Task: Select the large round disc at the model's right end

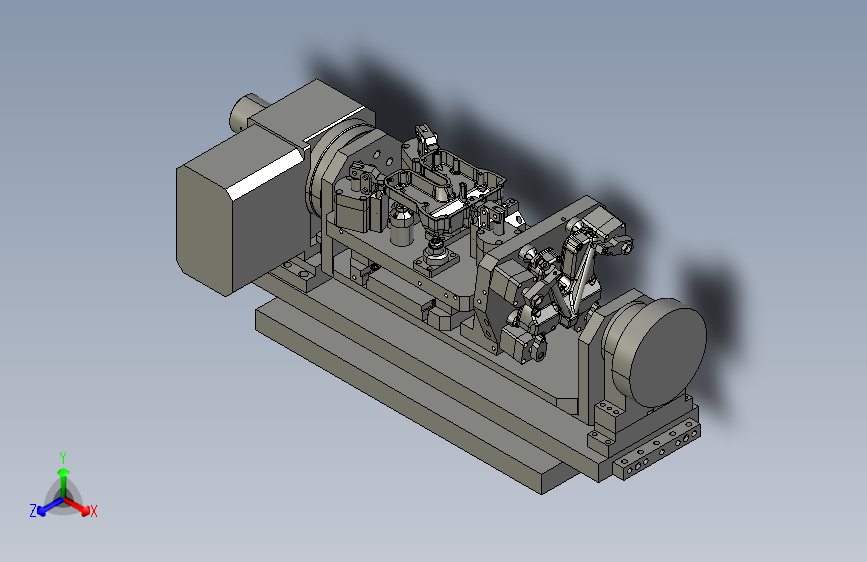Action: [667, 353]
